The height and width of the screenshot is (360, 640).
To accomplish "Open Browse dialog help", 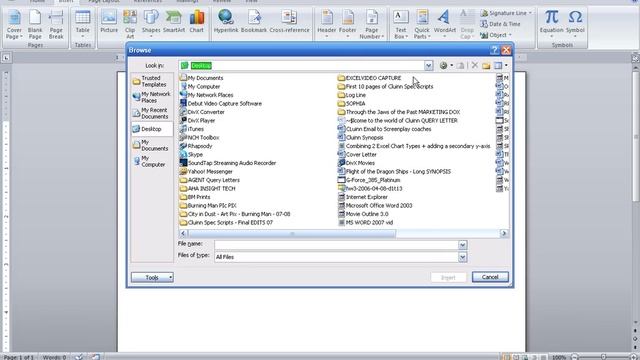I will tap(494, 50).
